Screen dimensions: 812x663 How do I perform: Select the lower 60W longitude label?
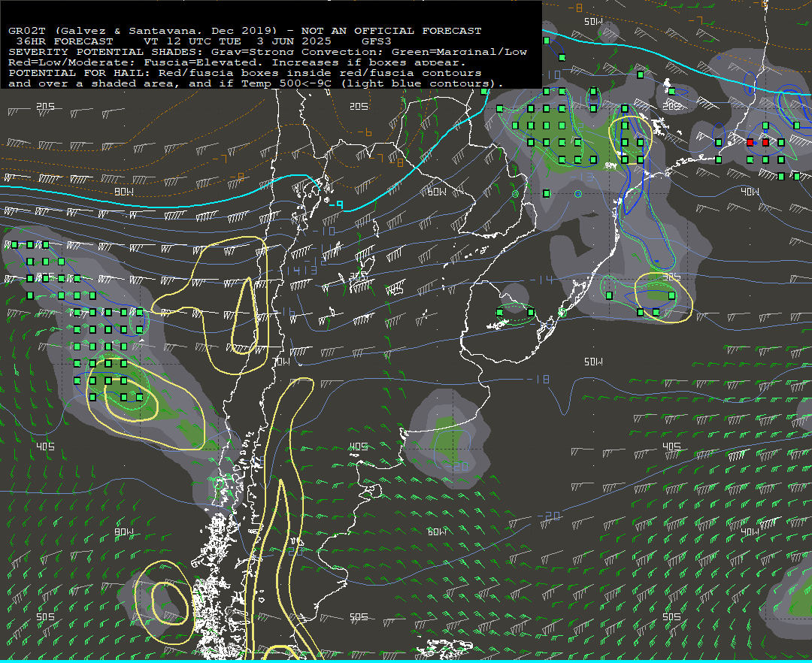click(437, 532)
